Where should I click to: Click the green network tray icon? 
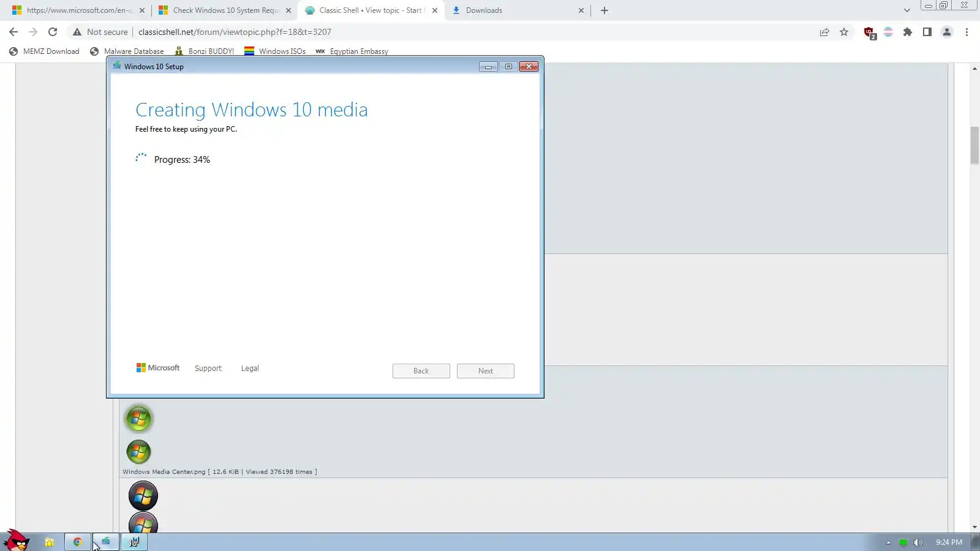point(903,542)
